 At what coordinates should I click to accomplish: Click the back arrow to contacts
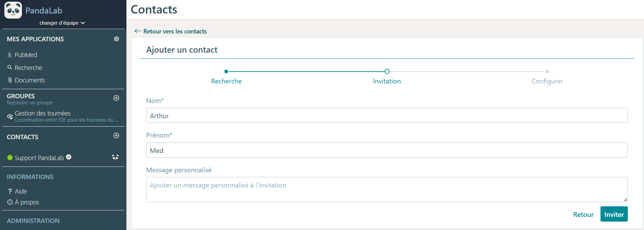tap(137, 31)
